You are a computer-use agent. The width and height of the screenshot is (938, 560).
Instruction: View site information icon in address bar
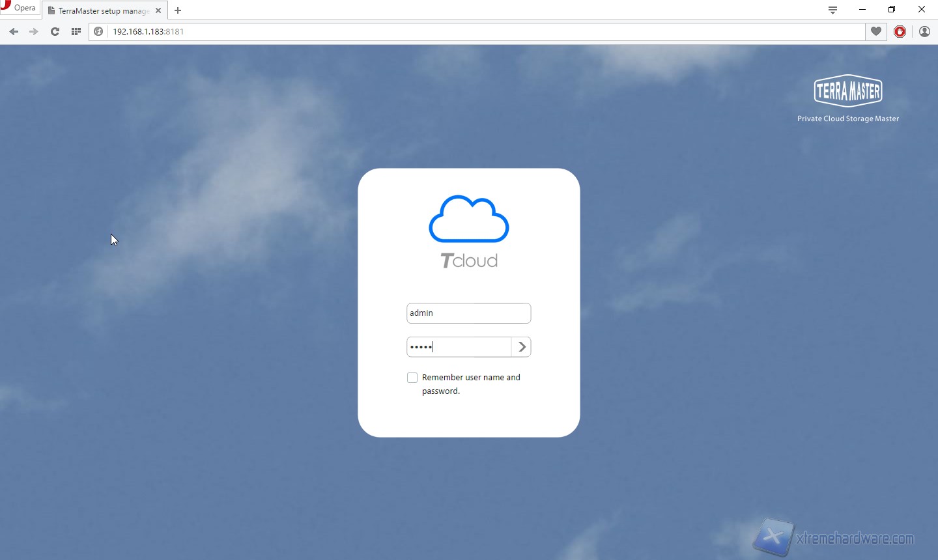coord(98,31)
